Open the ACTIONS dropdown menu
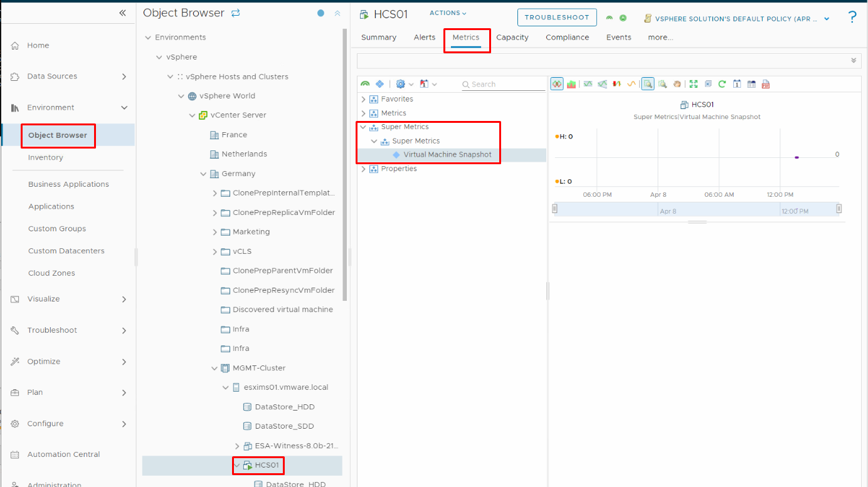 coord(448,13)
